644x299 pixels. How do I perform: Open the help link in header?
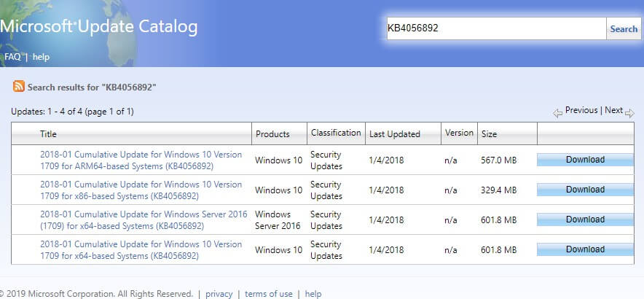tap(41, 57)
